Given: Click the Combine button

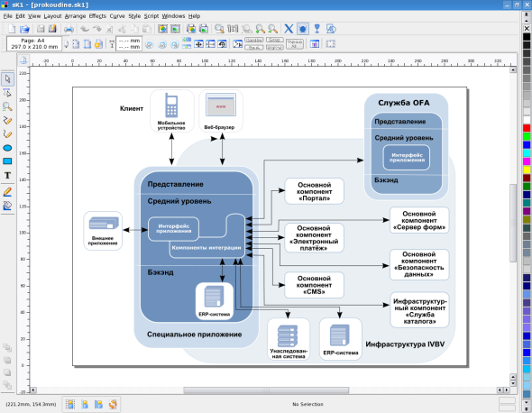Looking at the screenshot, I should (x=253, y=40).
